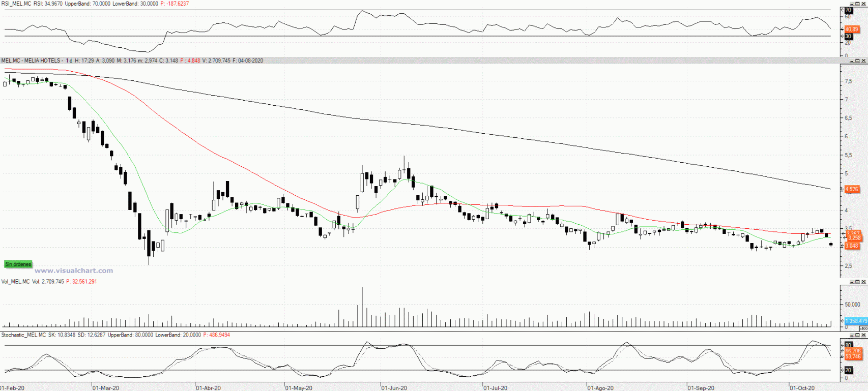
Task: Click the orange 40,89 RSI value label
Action: click(851, 29)
